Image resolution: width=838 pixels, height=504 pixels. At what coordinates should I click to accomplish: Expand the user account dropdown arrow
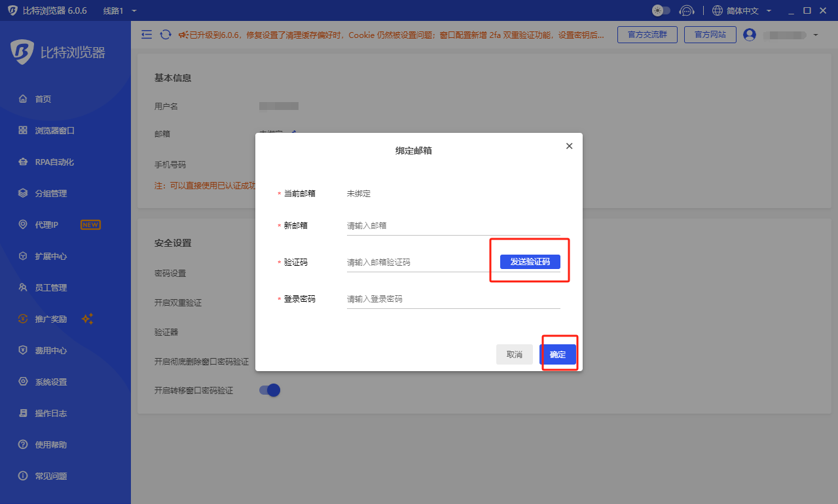pos(816,35)
